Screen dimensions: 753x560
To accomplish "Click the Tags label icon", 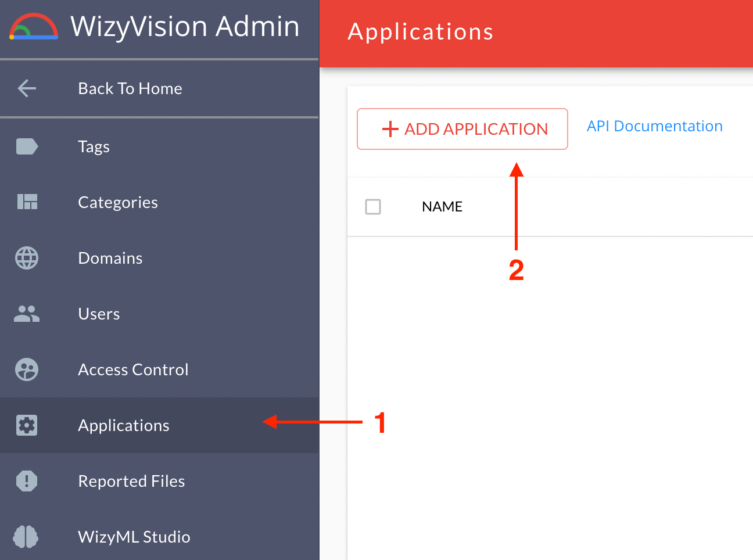I will [27, 146].
